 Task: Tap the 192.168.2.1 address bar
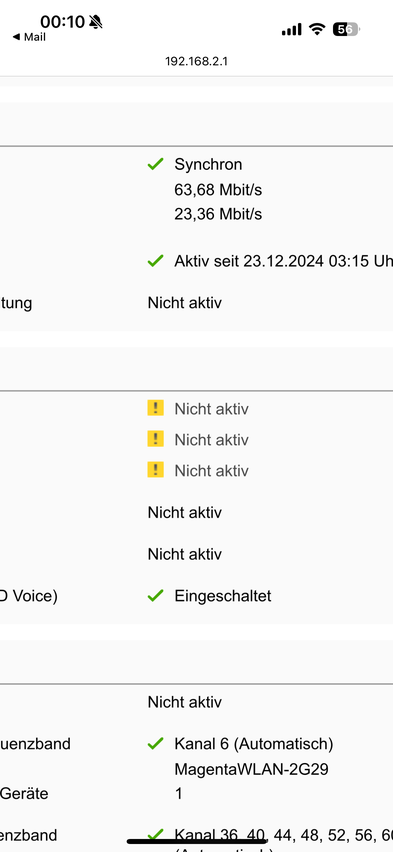point(196,61)
